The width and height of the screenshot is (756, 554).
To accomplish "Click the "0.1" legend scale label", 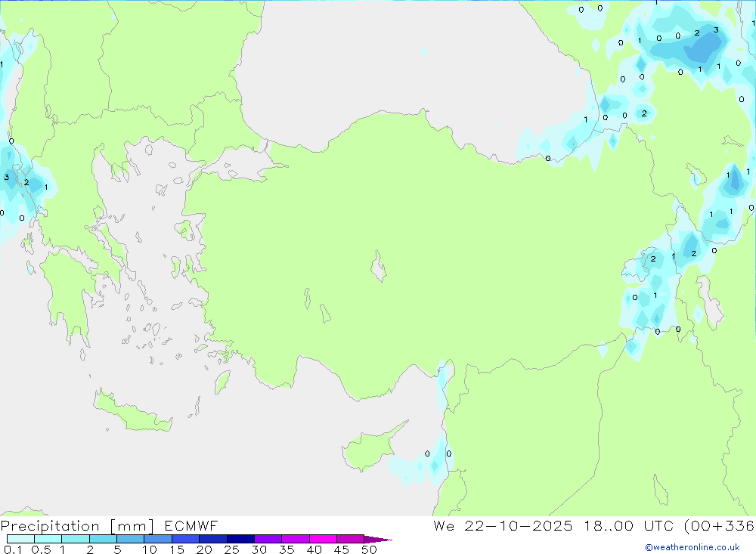I will coord(13,549).
